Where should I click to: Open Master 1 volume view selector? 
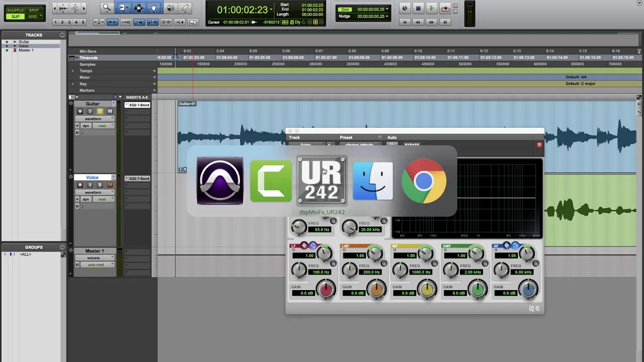tap(95, 258)
